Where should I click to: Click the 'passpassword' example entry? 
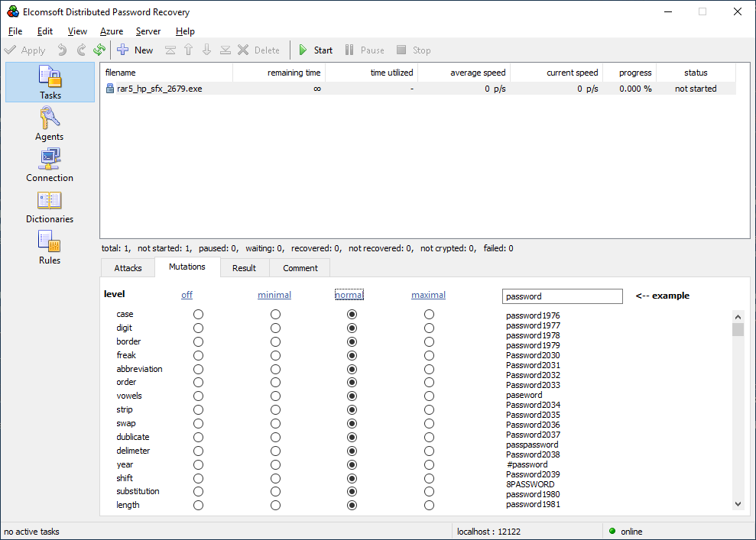click(x=532, y=445)
